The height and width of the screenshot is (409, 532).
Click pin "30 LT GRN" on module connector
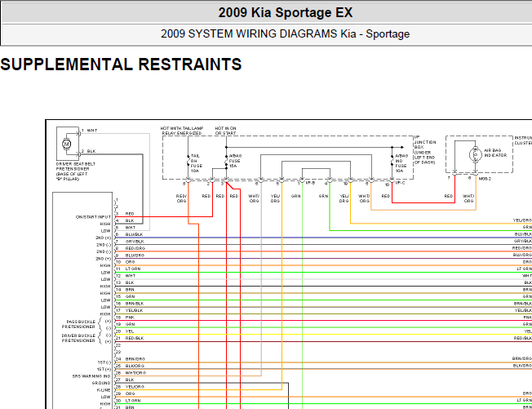click(128, 401)
